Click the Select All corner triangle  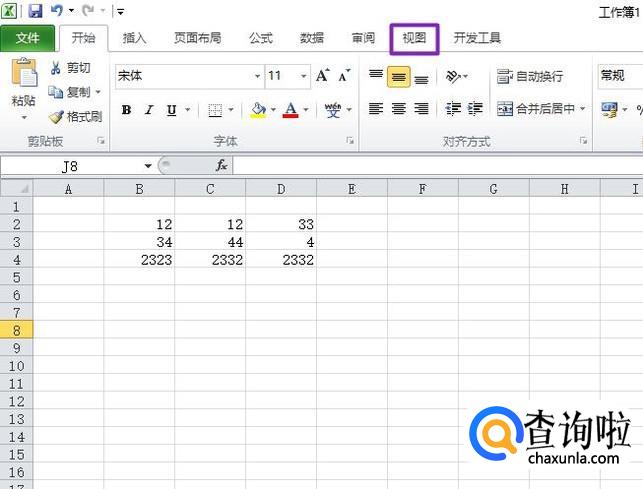point(16,189)
